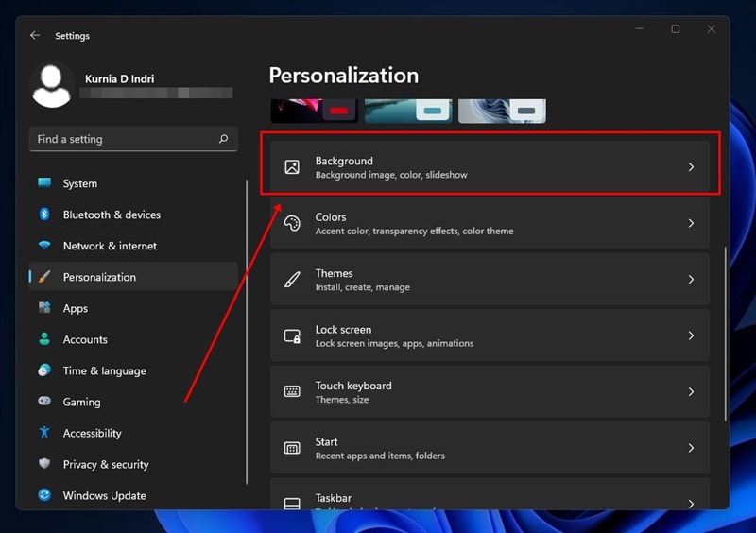
Task: Click the Themes brush icon
Action: (292, 280)
